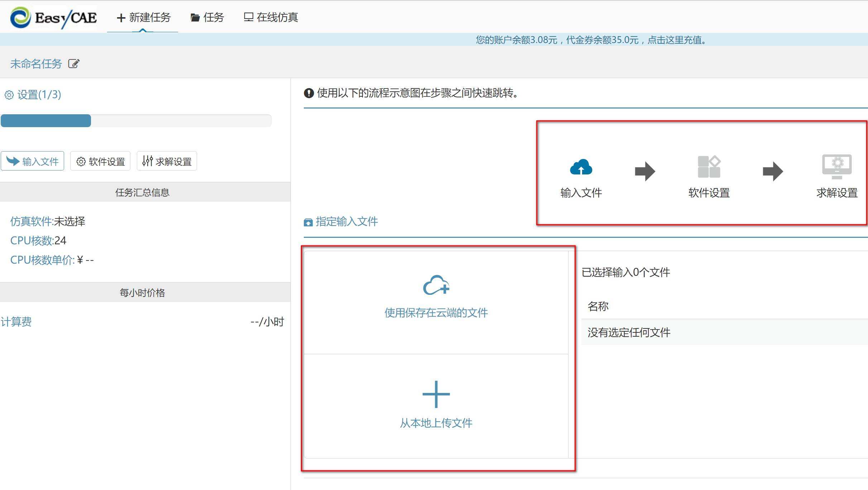Viewport: 868px width, 490px height.
Task: Click the info icon next to flow hint
Action: click(308, 93)
